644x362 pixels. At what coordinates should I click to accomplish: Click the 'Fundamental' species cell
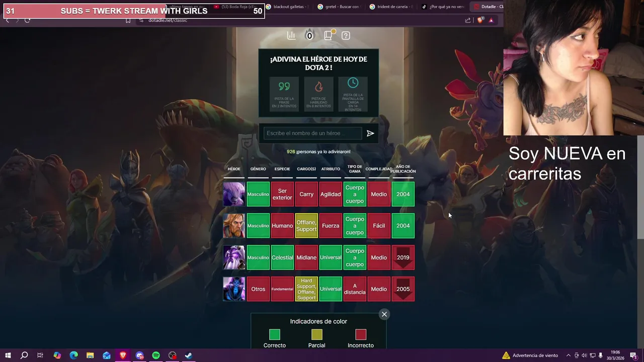click(x=282, y=289)
